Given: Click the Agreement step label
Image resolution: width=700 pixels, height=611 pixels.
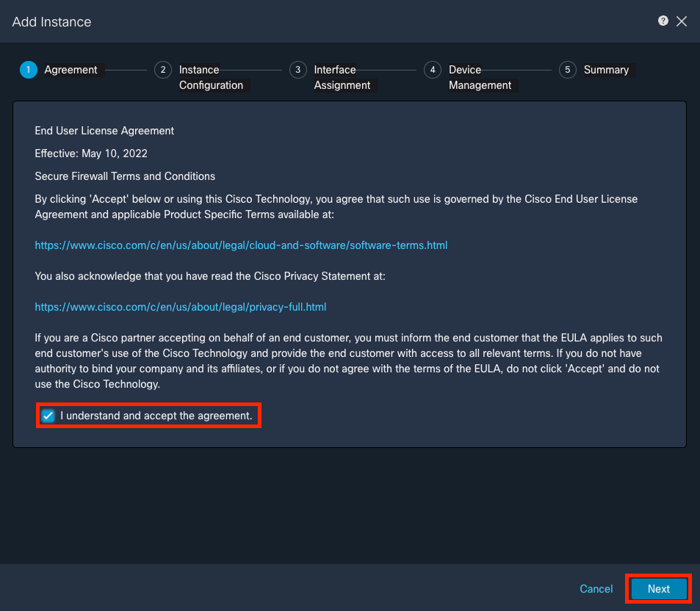Looking at the screenshot, I should click(x=71, y=70).
